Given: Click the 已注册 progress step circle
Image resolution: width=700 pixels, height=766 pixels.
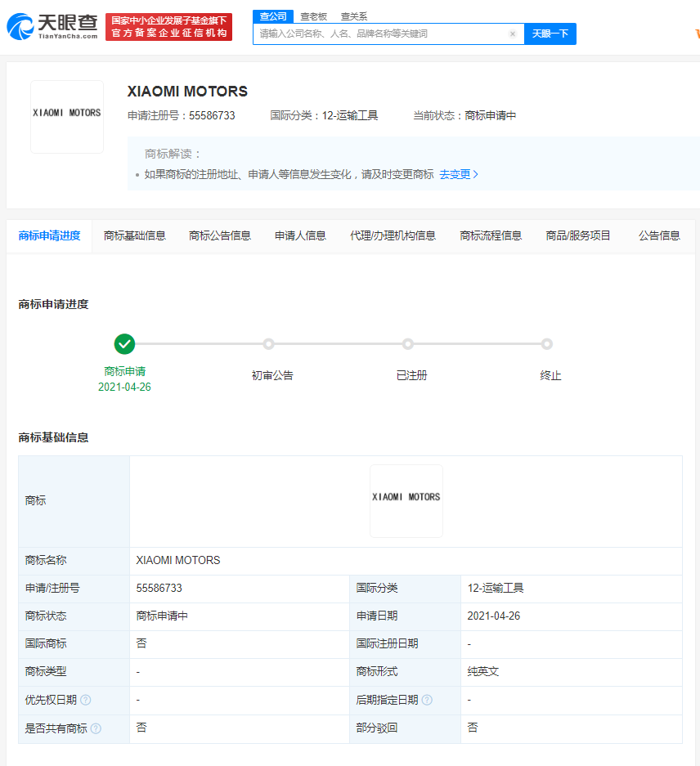Looking at the screenshot, I should coord(408,344).
